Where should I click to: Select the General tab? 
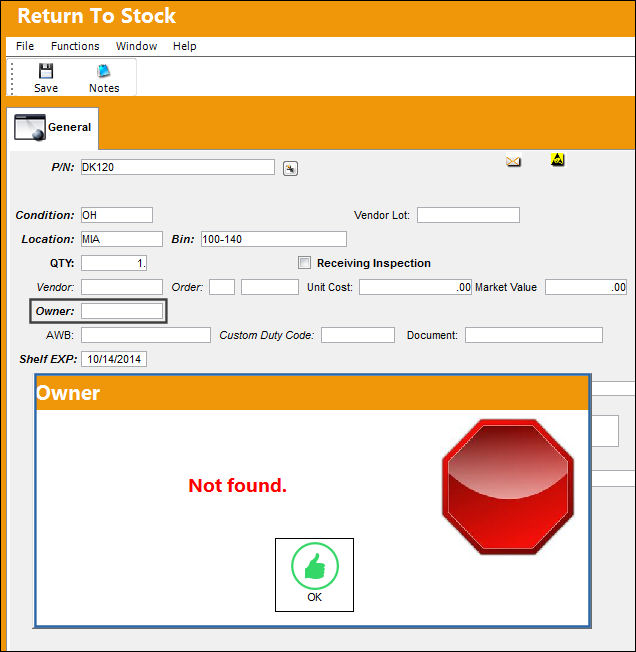pos(53,128)
